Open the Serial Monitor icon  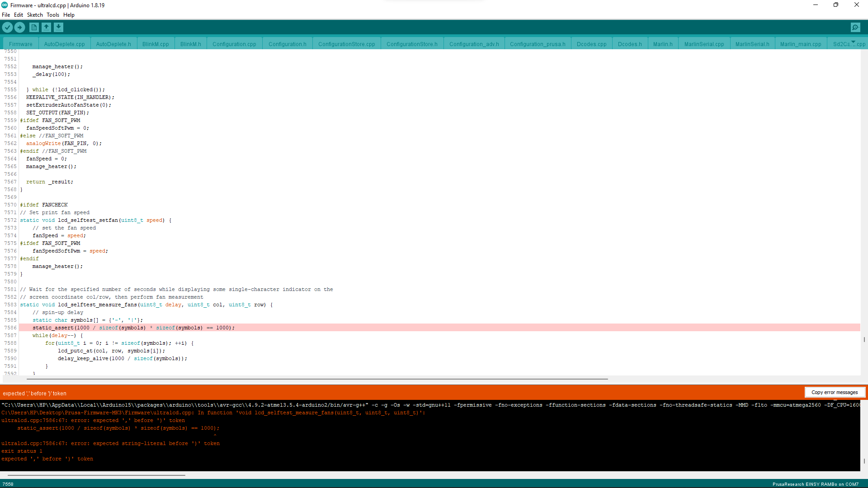[855, 27]
